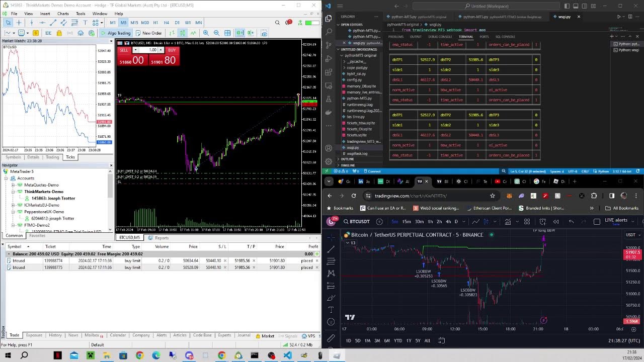Click New Order button in MetaTrader
Viewport: 644px width, 362px height.
point(149,33)
